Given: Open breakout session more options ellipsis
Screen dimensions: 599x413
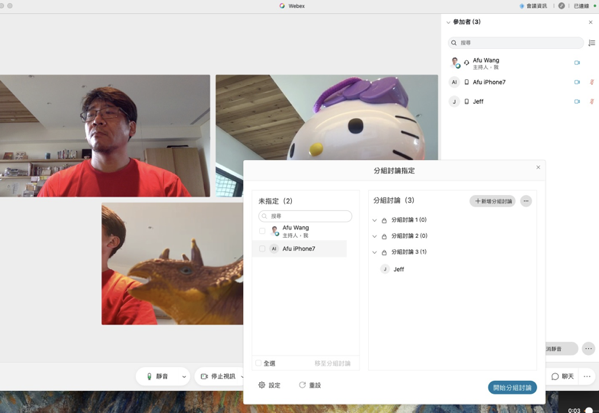Looking at the screenshot, I should tap(526, 201).
